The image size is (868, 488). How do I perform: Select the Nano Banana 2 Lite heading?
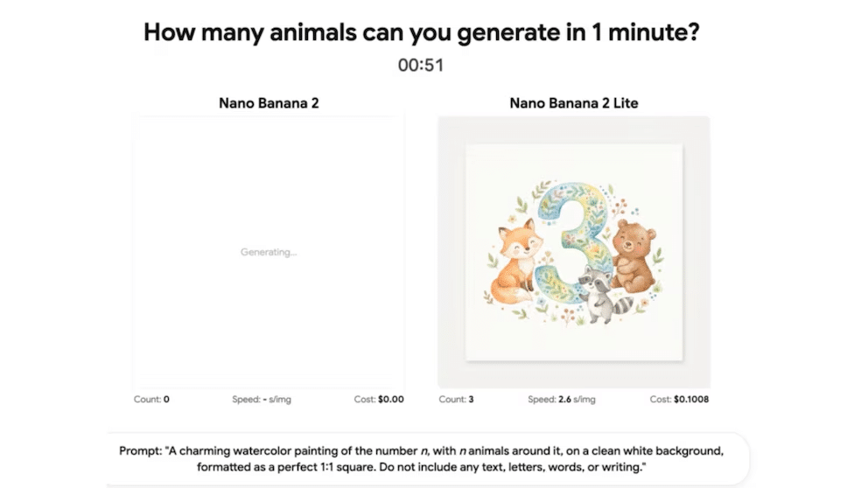coord(573,103)
